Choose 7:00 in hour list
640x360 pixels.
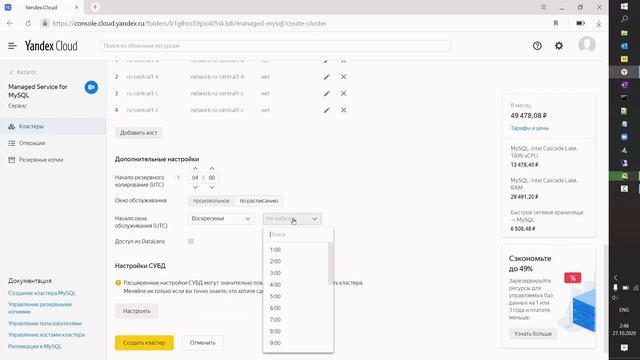coord(296,320)
